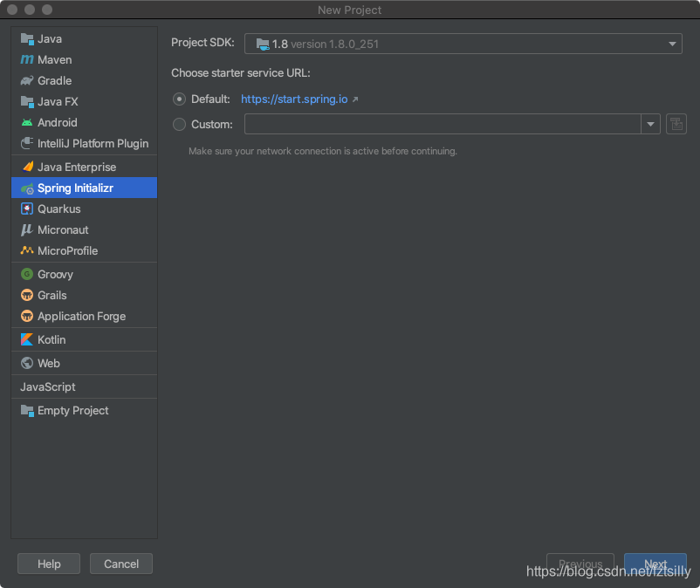Select Application Forge in the list
The image size is (700, 588).
pyautogui.click(x=84, y=316)
